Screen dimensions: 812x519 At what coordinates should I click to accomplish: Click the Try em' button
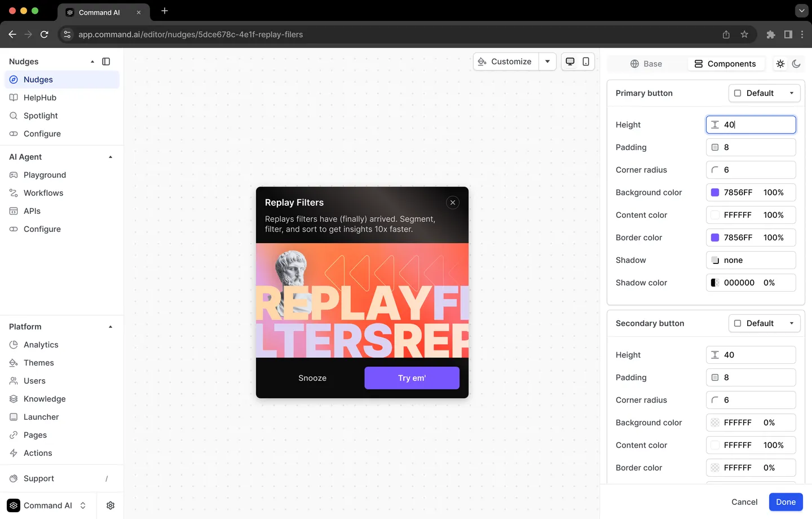(412, 378)
